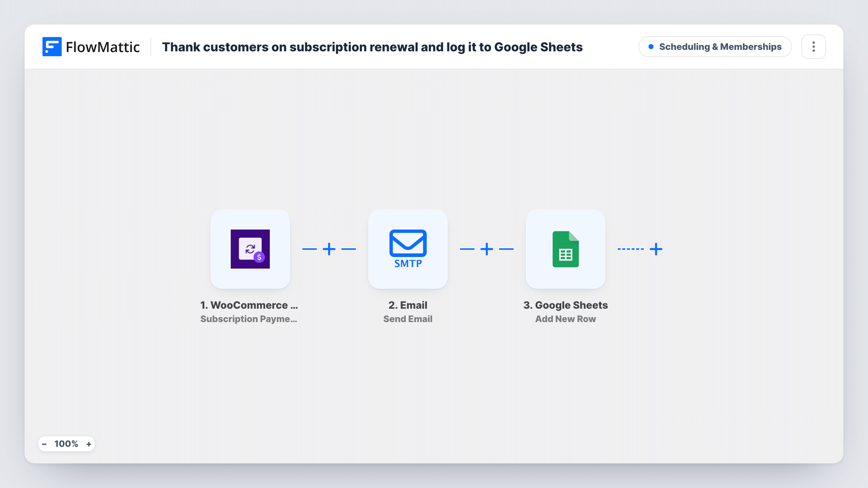The height and width of the screenshot is (488, 868).
Task: Click the "1. WooCommerce ..." step label
Action: click(249, 305)
